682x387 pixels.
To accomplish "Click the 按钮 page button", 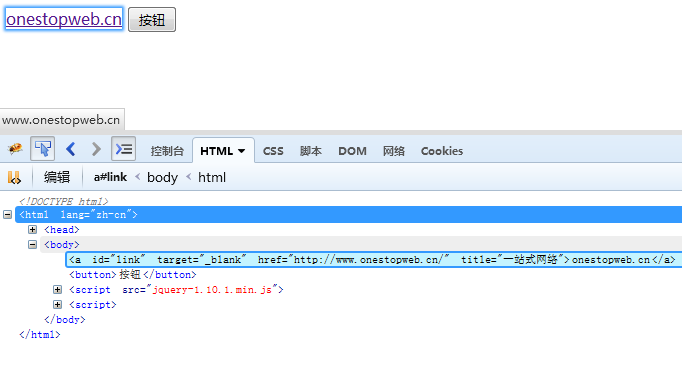I will coord(152,20).
